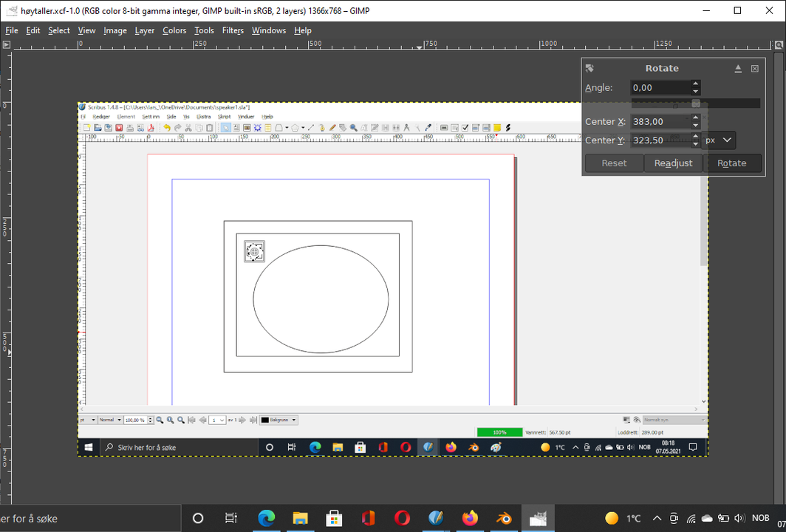This screenshot has height=532, width=786.
Task: Open the volume control in the system tray
Action: 739,518
